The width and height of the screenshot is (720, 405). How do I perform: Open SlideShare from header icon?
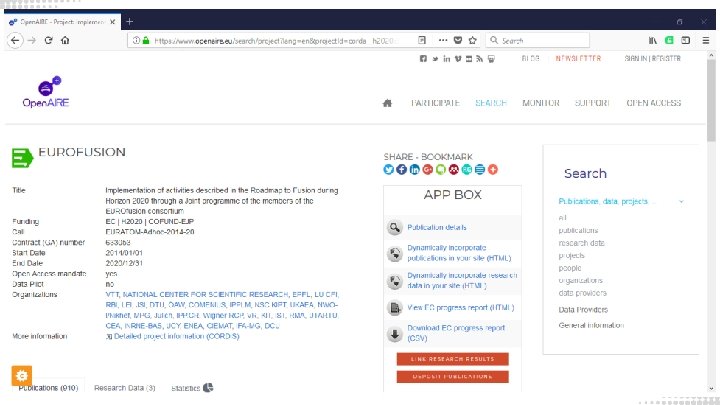(491, 59)
